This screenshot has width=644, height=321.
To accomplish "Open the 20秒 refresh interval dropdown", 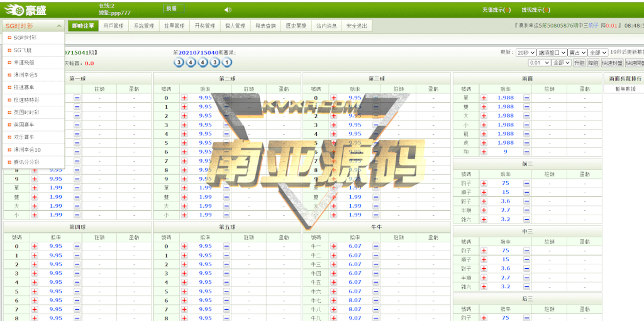I will point(526,53).
